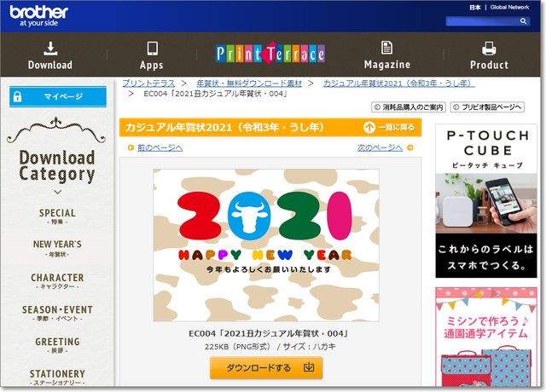The image size is (546, 392).
Task: Click the Product printer icon
Action: pos(489,48)
